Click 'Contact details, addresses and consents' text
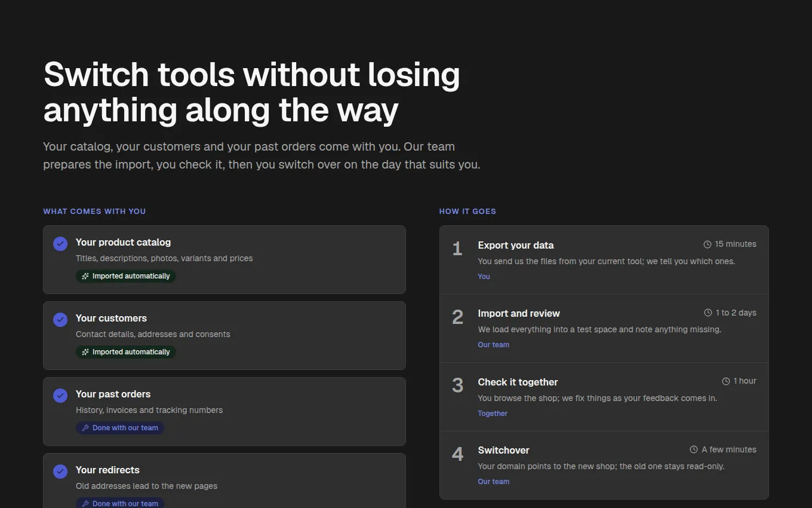Viewport: 812px width, 508px height. tap(153, 334)
